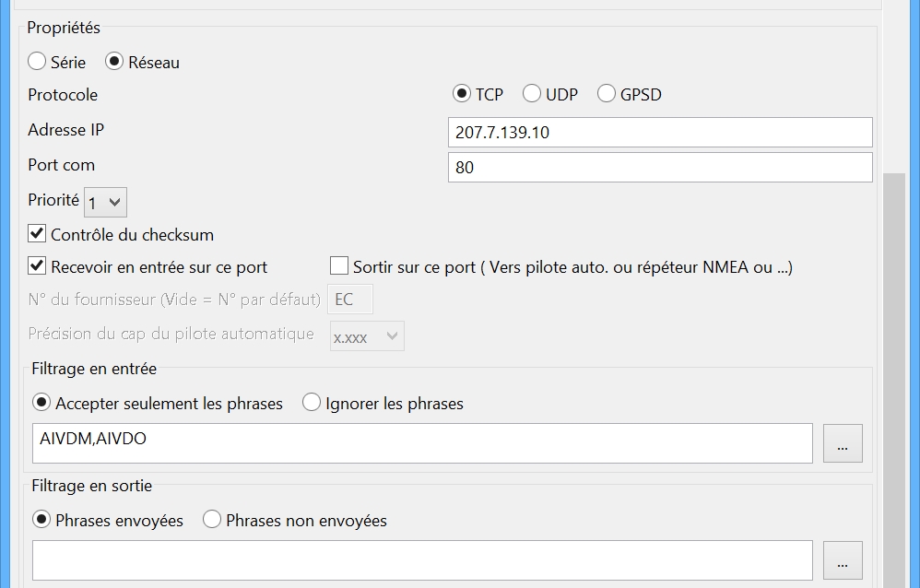920x588 pixels.
Task: Click the Adresse IP input field
Action: [x=660, y=133]
